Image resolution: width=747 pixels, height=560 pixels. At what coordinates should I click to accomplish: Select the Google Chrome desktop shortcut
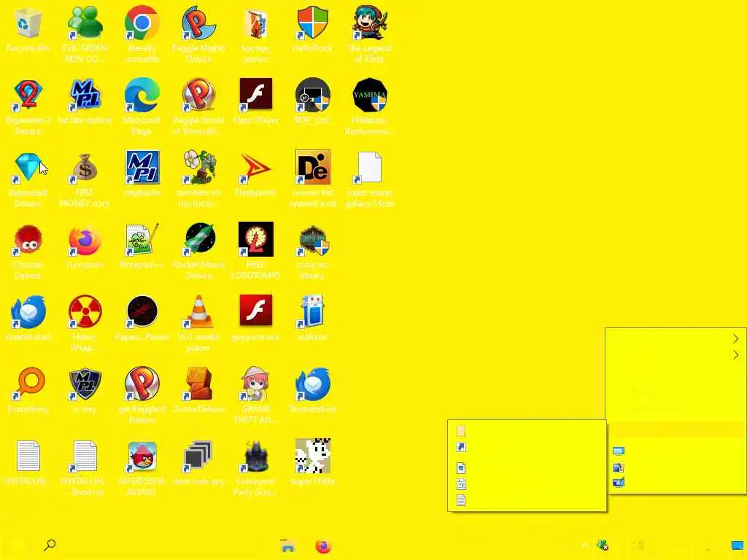[142, 23]
